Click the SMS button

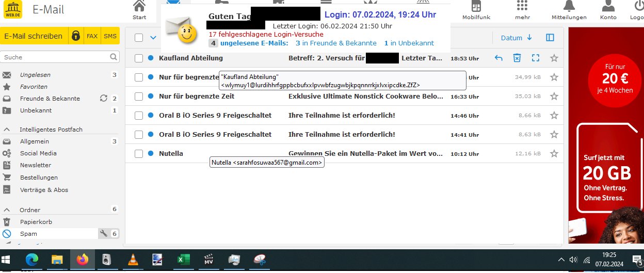click(110, 36)
